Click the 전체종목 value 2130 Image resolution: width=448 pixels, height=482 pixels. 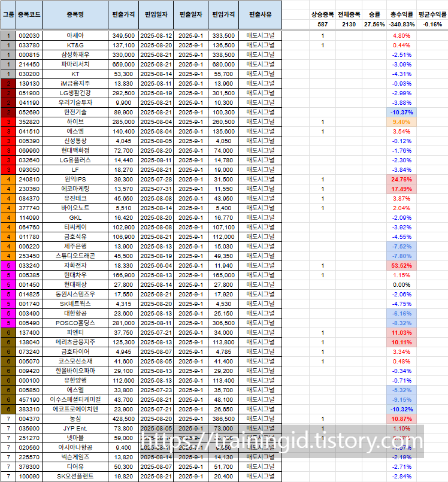pyautogui.click(x=349, y=25)
